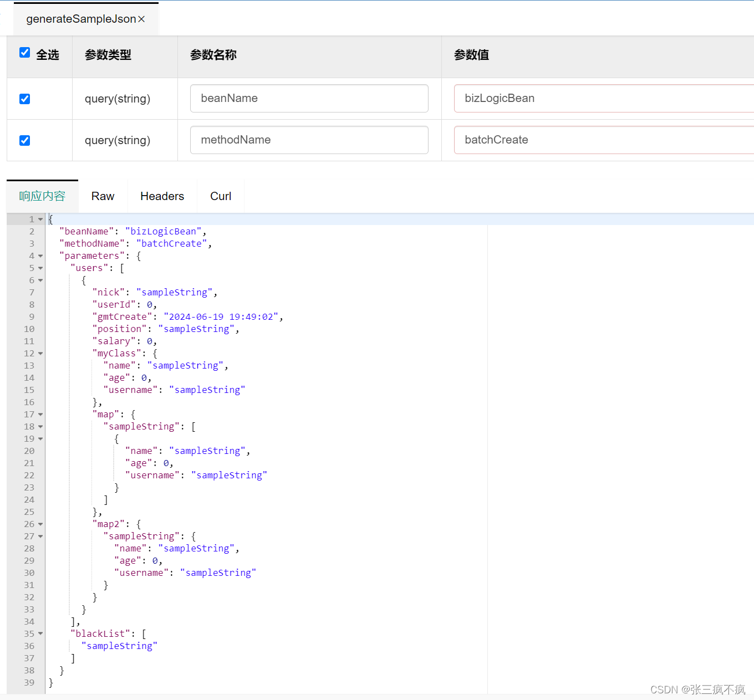Screen dimensions: 754x700
Task: Click the "blackList" key on line 35
Action: click(x=100, y=634)
